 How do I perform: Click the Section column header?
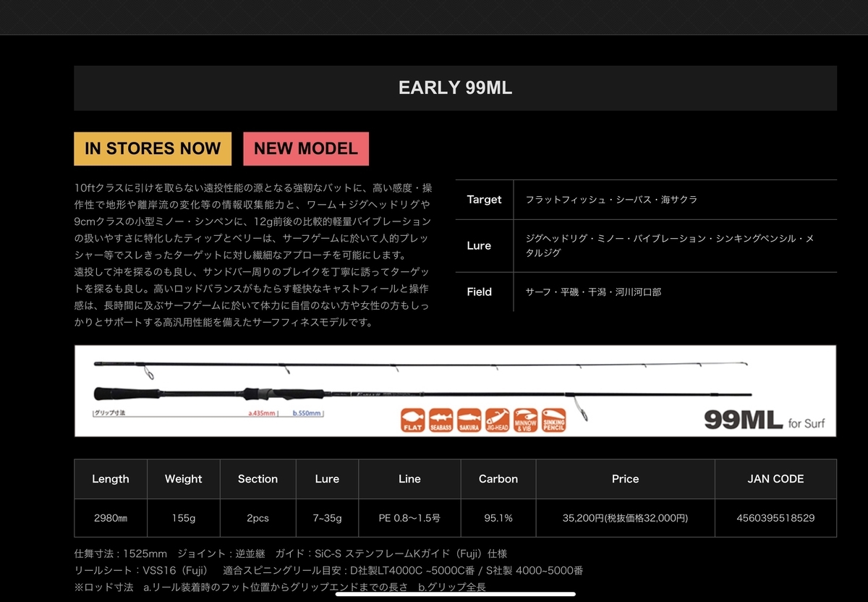pos(258,479)
